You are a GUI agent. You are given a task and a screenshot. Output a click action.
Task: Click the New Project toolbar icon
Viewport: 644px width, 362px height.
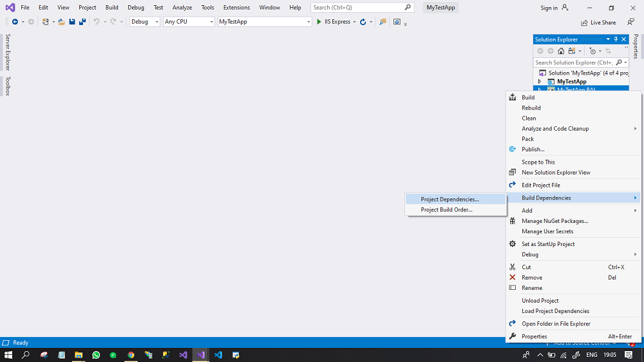[46, 22]
